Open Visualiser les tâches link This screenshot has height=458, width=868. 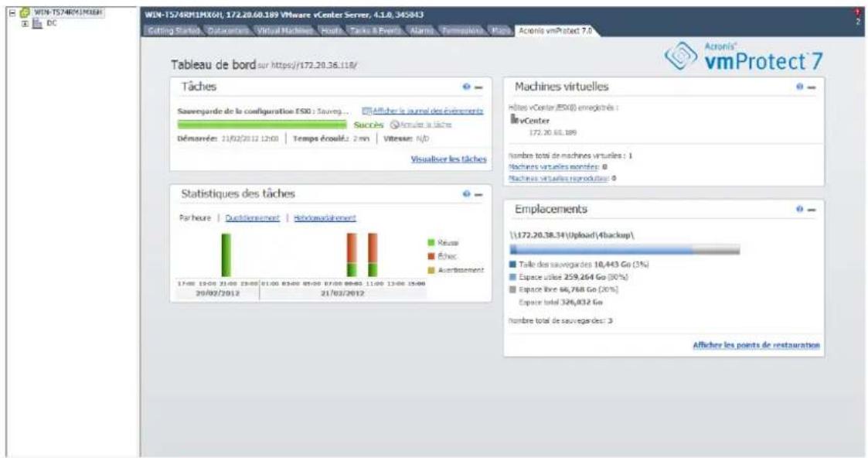click(448, 159)
